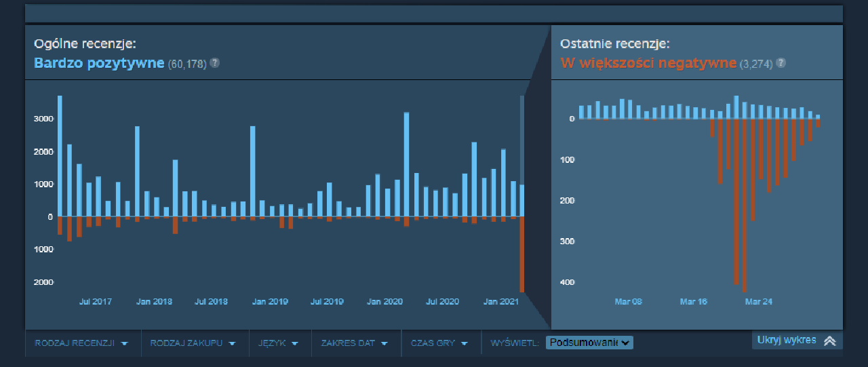Select the rightmost blue bar in the recent chart
This screenshot has width=868, height=367.
click(x=818, y=117)
